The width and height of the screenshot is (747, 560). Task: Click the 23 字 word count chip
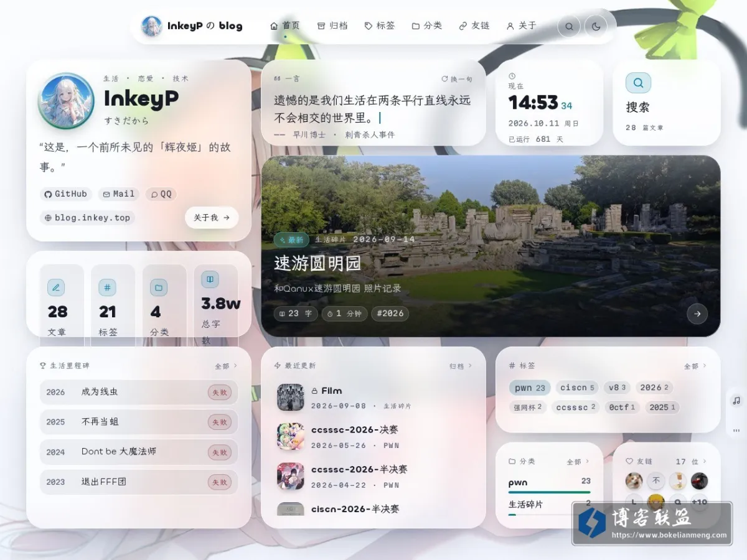click(x=296, y=314)
